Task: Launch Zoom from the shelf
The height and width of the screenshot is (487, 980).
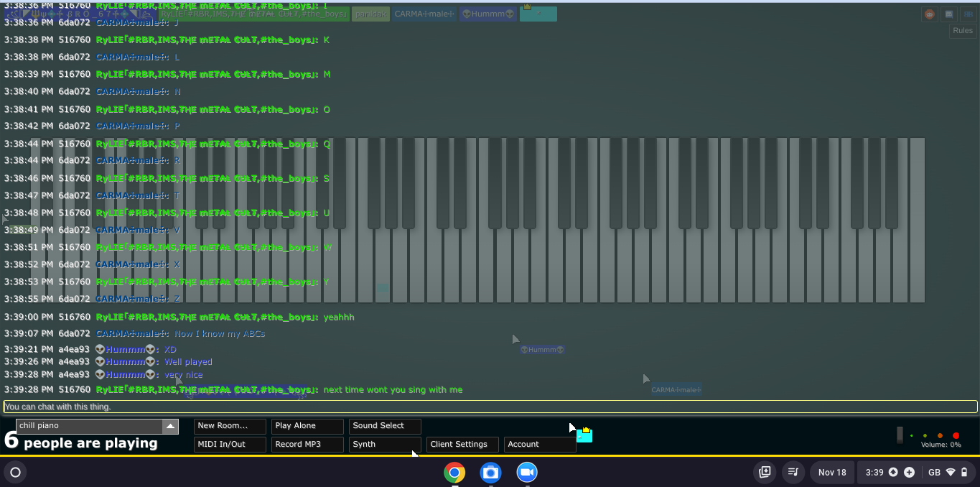Action: pos(527,472)
